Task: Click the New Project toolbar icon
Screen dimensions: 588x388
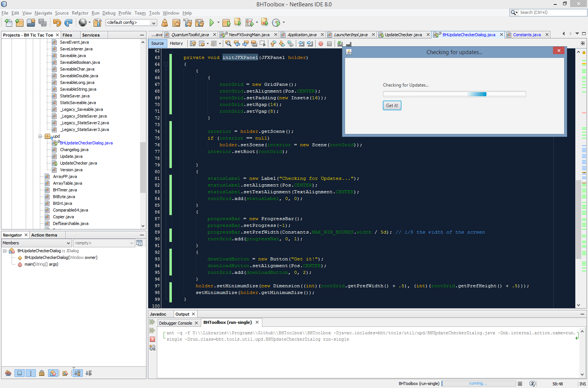Action: [19, 23]
